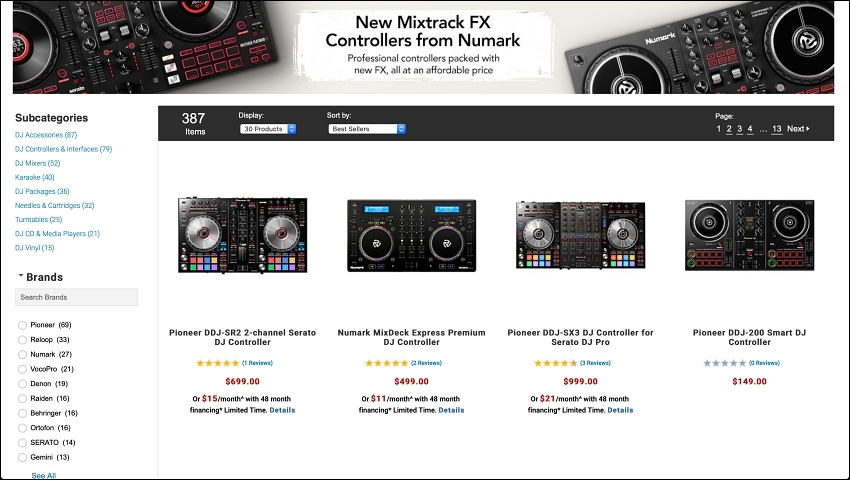This screenshot has height=480, width=850.
Task: Open the Numark Mixtrack FX controllers banner
Action: (x=423, y=47)
